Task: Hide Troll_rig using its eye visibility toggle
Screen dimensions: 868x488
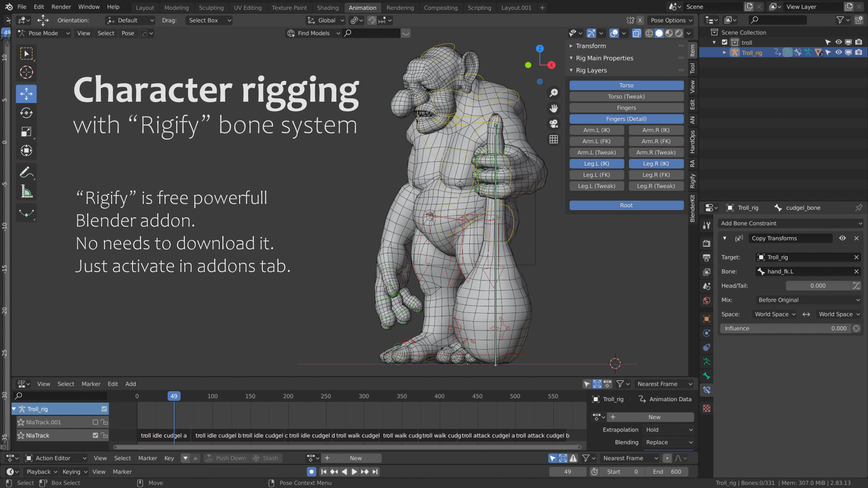Action: [839, 52]
